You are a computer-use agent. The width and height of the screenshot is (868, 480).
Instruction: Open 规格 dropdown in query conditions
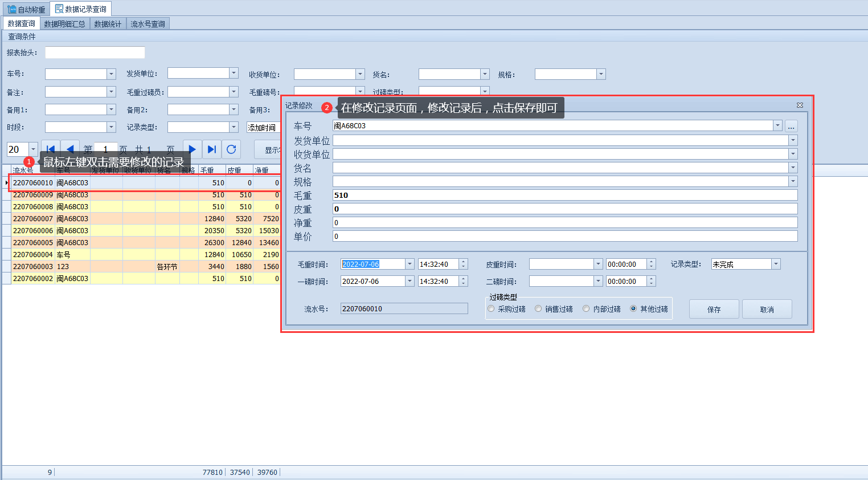tap(601, 74)
